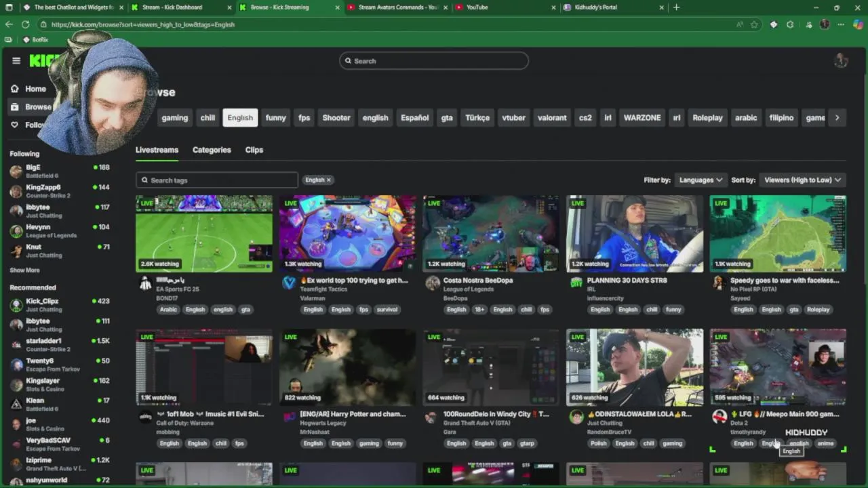Screen dimensions: 868x488
Task: Open Knut avatar in Following list
Action: click(16, 251)
